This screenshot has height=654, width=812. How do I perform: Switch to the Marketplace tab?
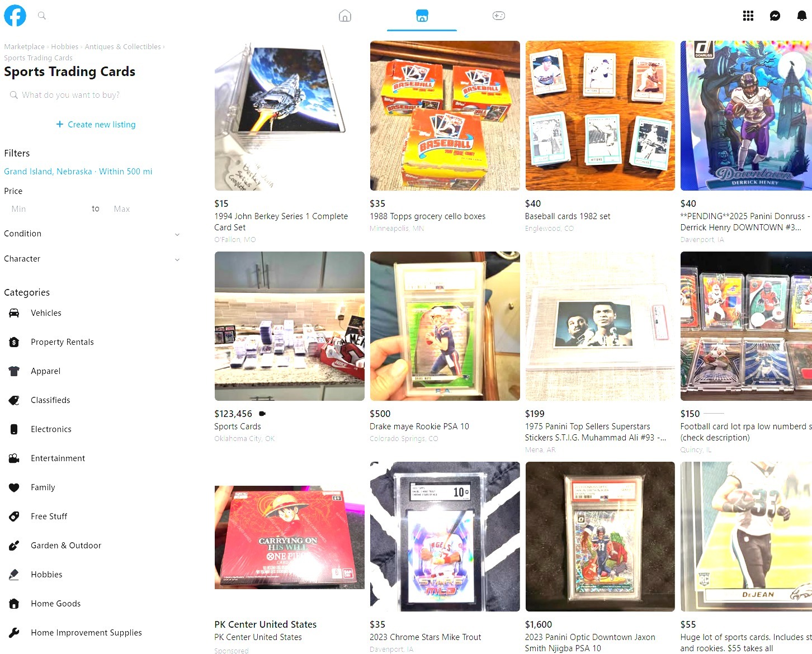tap(422, 16)
